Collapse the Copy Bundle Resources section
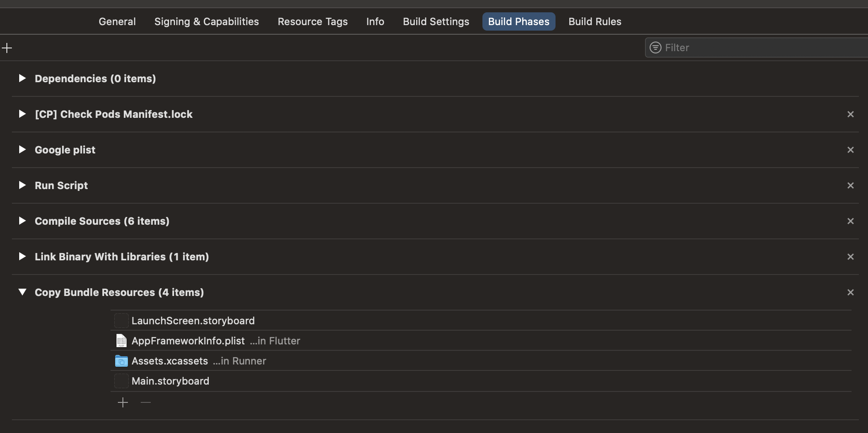 pyautogui.click(x=22, y=292)
